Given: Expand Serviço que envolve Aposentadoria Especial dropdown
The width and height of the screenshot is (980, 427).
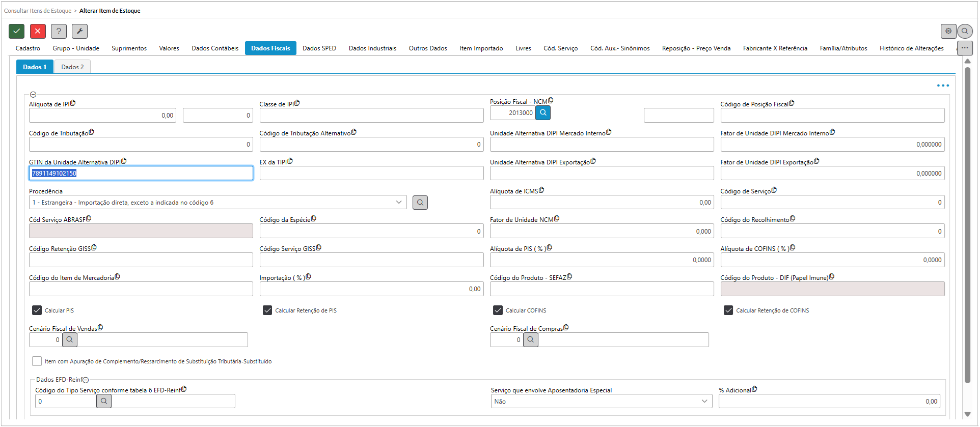Looking at the screenshot, I should (601, 401).
